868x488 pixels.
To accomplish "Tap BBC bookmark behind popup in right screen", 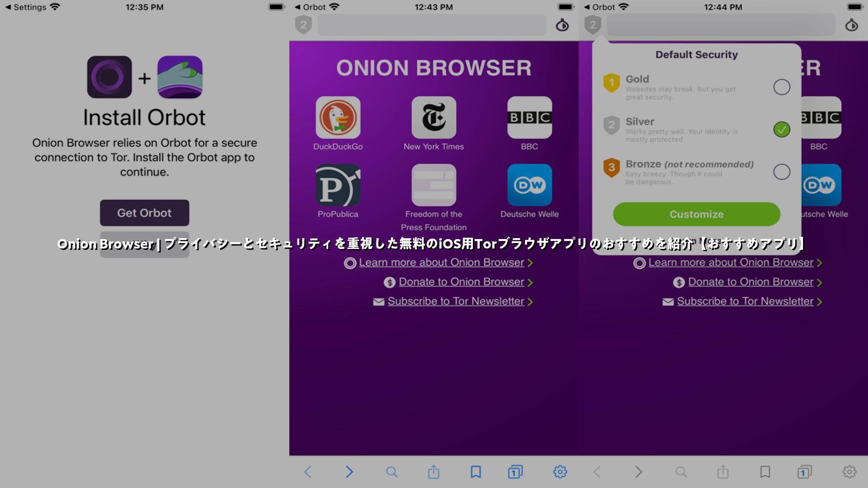I will coord(821,117).
